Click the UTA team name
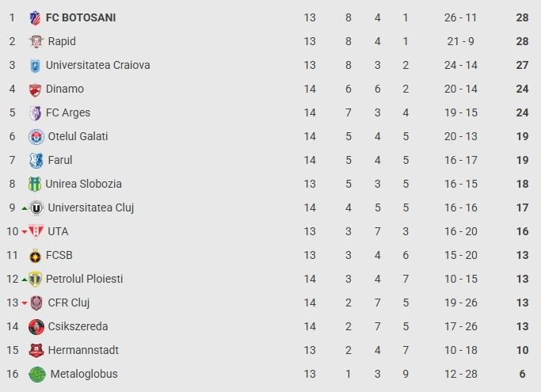541x392 pixels. (x=58, y=231)
